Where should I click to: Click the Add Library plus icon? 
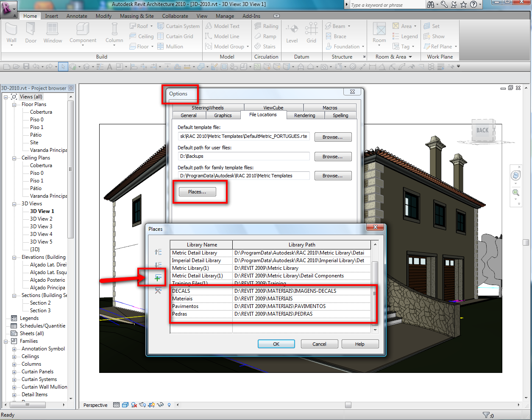158,278
